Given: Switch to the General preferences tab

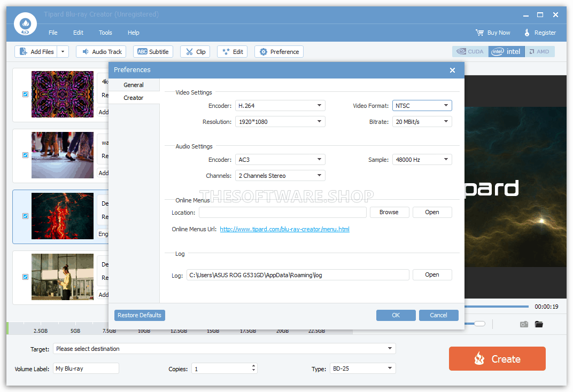Looking at the screenshot, I should pos(134,85).
